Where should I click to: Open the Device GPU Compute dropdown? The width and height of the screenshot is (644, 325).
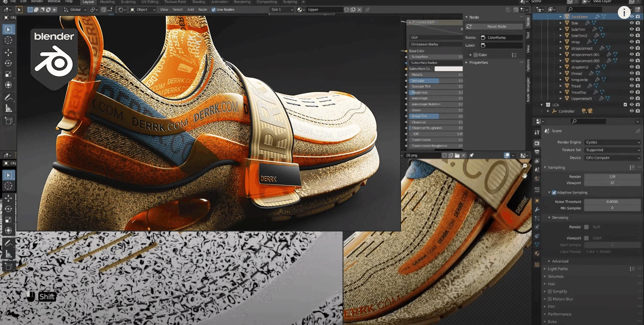click(612, 158)
